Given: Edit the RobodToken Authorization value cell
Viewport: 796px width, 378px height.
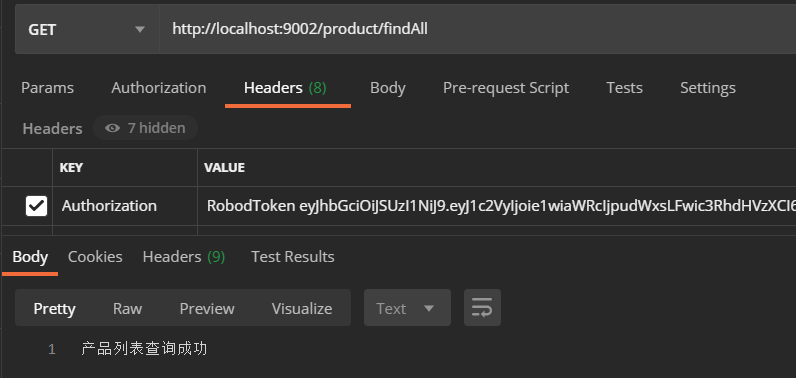Looking at the screenshot, I should click(496, 206).
